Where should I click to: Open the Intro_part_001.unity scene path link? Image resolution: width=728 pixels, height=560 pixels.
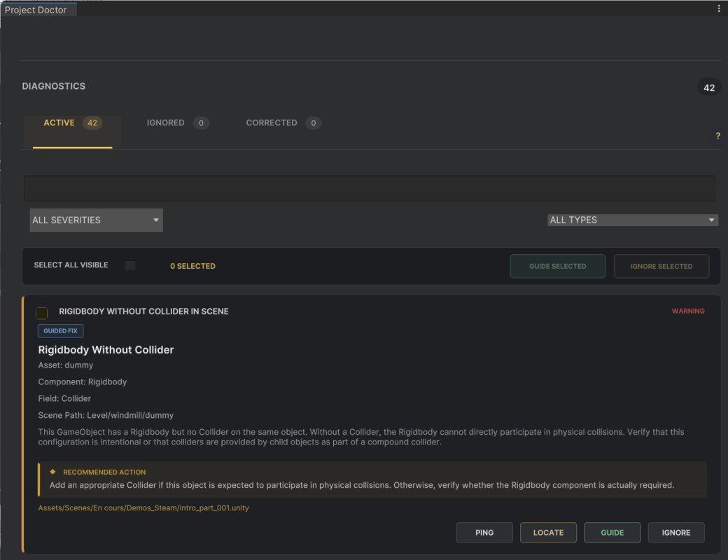coord(143,508)
